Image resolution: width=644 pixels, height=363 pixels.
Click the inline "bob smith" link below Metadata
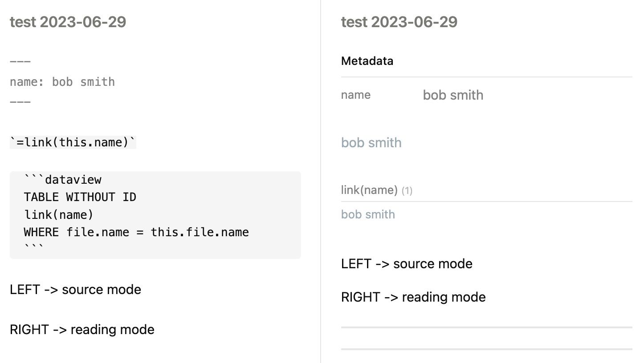tap(371, 143)
